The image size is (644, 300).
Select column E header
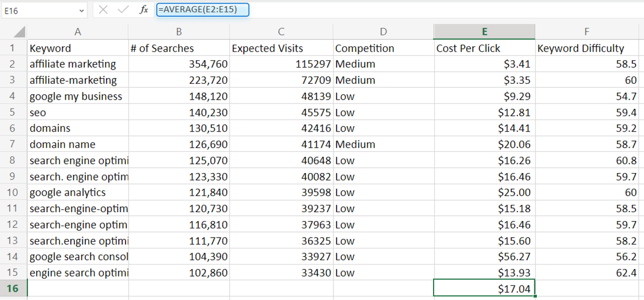pyautogui.click(x=484, y=31)
